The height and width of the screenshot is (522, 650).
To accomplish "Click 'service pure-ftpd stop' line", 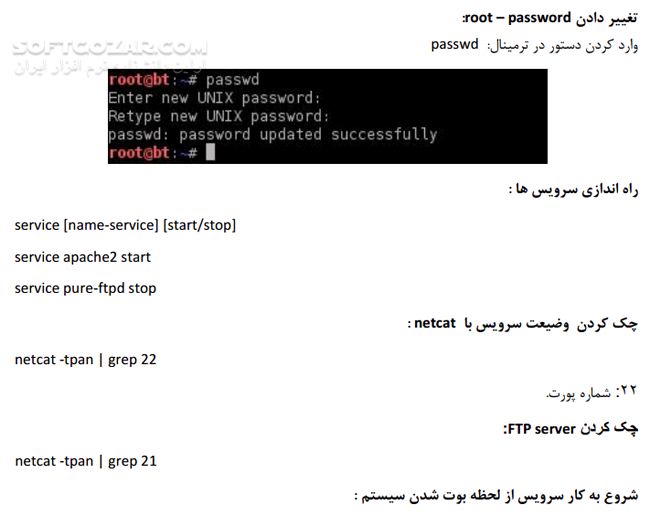I will point(85,288).
